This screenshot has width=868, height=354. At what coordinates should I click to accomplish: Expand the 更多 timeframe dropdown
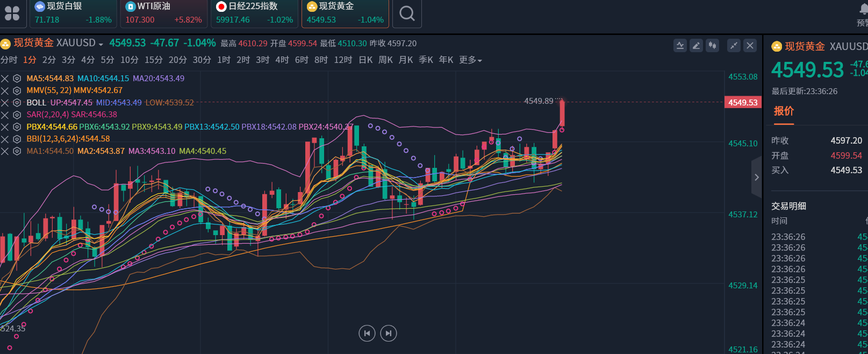click(470, 60)
